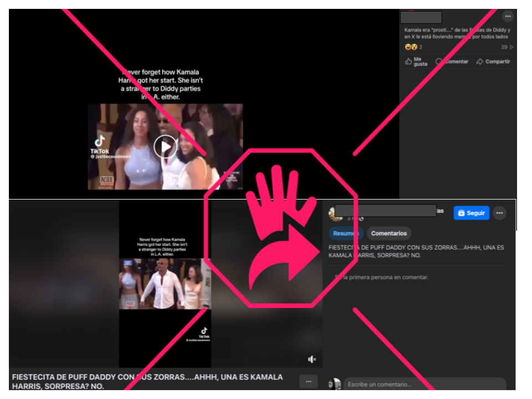Play the top video about Diddy parties

[x=165, y=146]
